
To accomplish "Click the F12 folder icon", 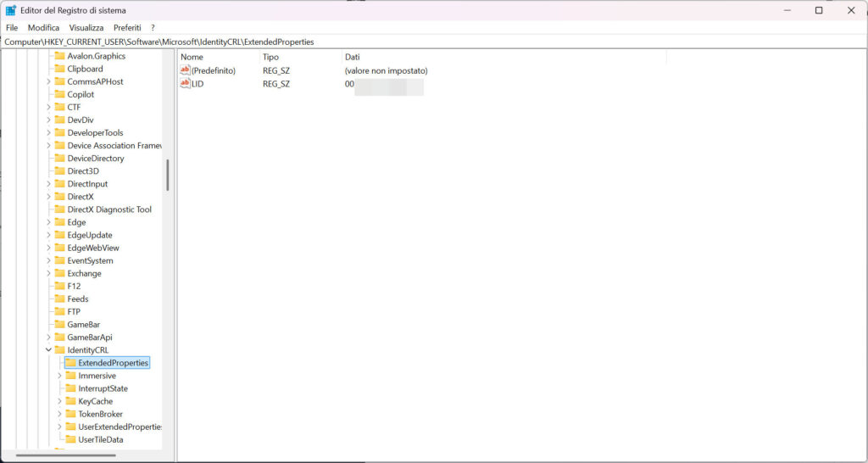I will point(60,286).
